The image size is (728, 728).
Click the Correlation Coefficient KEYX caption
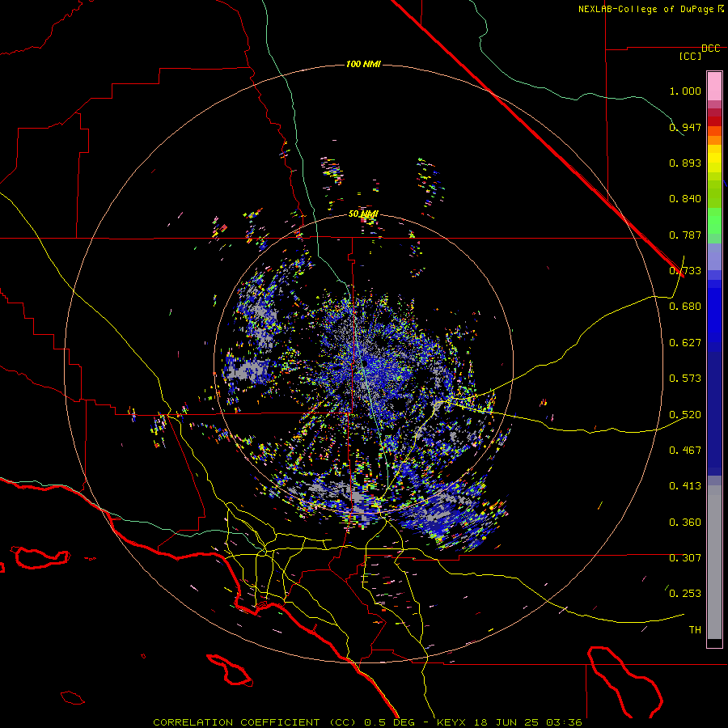click(367, 722)
